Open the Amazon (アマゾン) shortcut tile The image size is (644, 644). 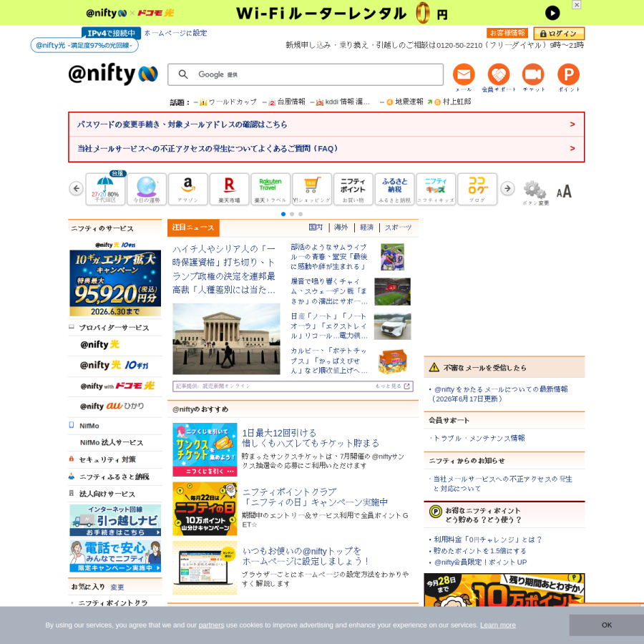[x=187, y=189]
